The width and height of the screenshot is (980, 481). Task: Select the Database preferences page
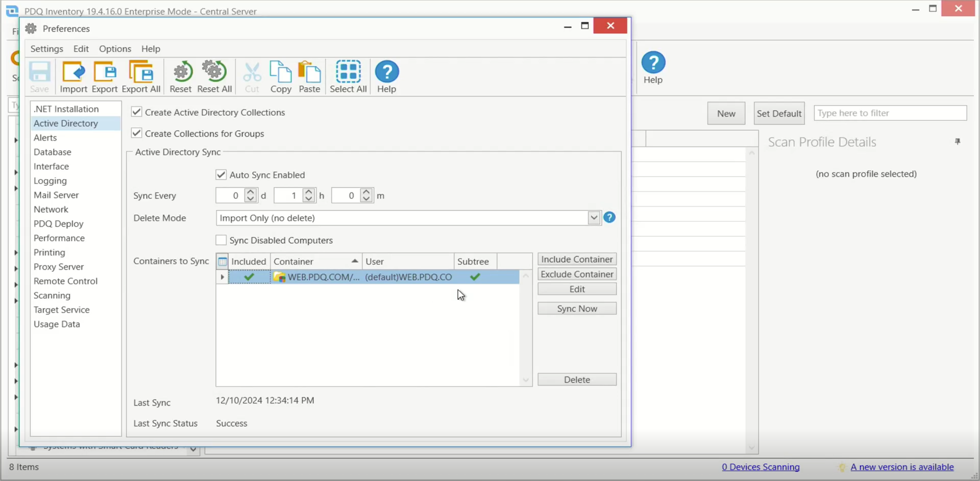(76, 152)
